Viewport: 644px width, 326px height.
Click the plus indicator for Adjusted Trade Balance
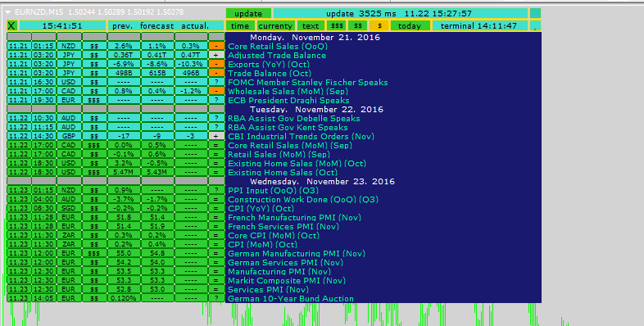pyautogui.click(x=216, y=55)
